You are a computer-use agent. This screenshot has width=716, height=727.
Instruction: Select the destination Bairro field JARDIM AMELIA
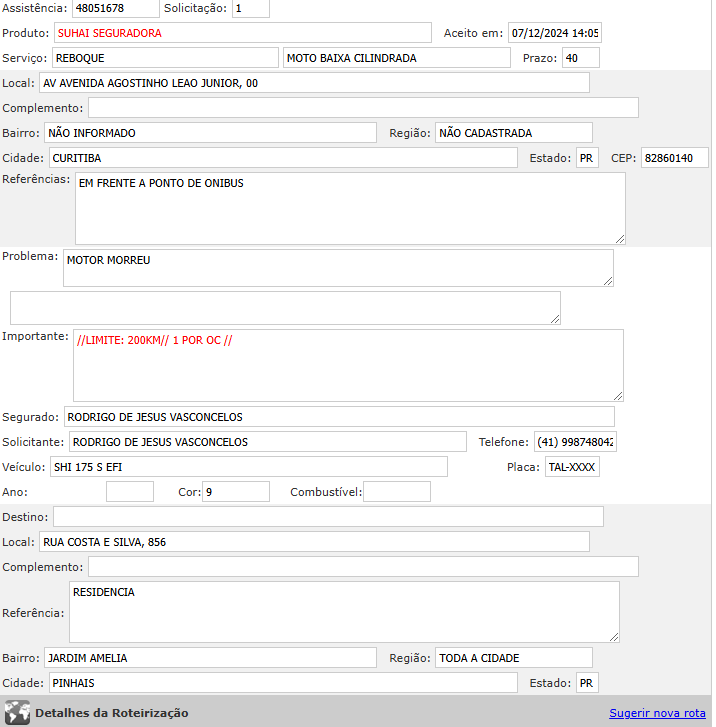click(210, 658)
